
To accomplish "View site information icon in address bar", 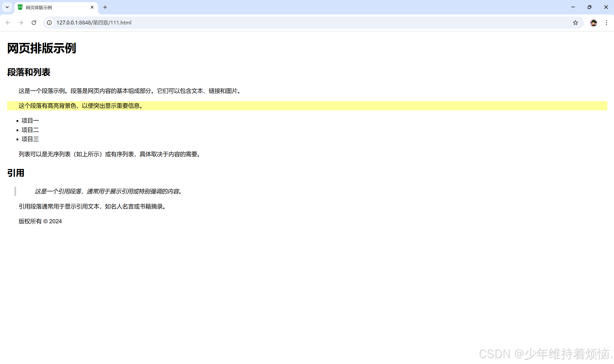I will pyautogui.click(x=49, y=23).
